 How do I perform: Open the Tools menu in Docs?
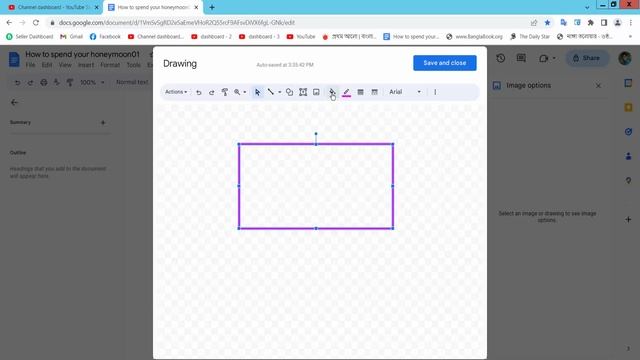(133, 65)
